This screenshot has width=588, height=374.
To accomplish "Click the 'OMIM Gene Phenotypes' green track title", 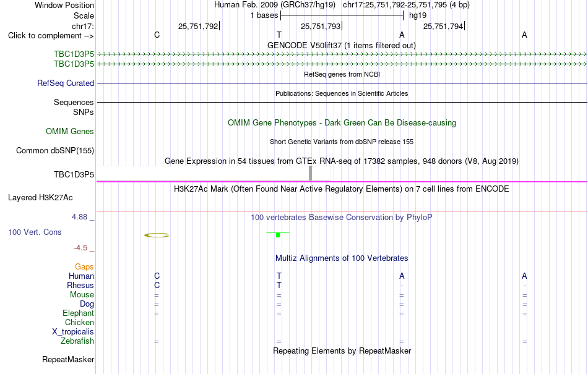I will (x=342, y=123).
